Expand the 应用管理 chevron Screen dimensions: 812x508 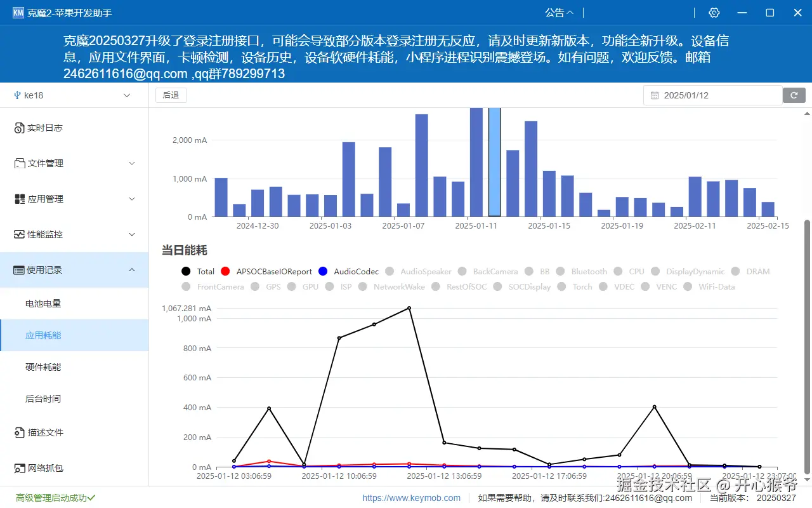pyautogui.click(x=132, y=199)
